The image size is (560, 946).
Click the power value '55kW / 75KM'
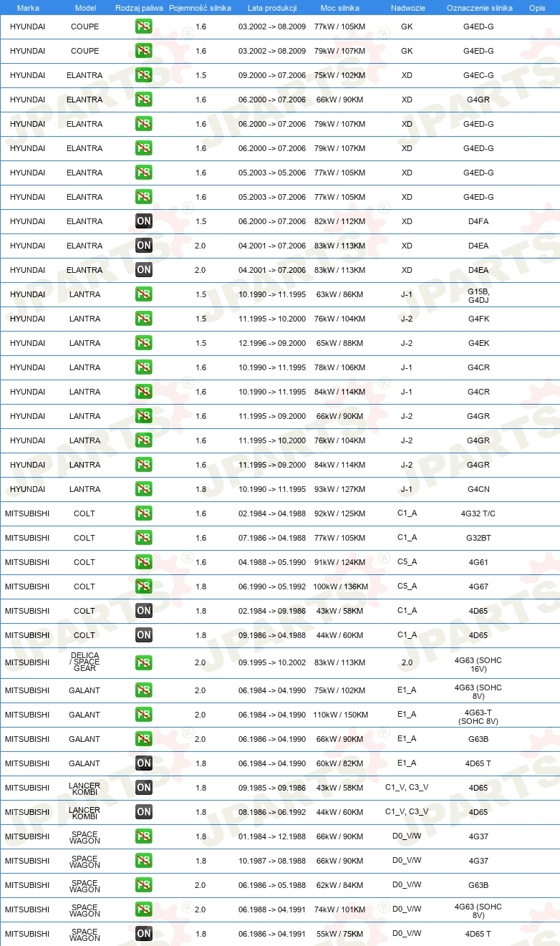[x=340, y=934]
